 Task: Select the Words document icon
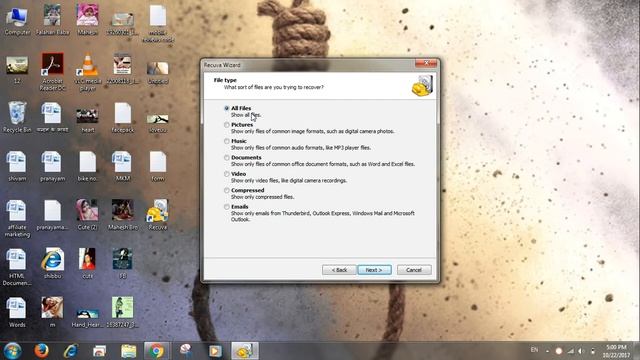[x=17, y=312]
